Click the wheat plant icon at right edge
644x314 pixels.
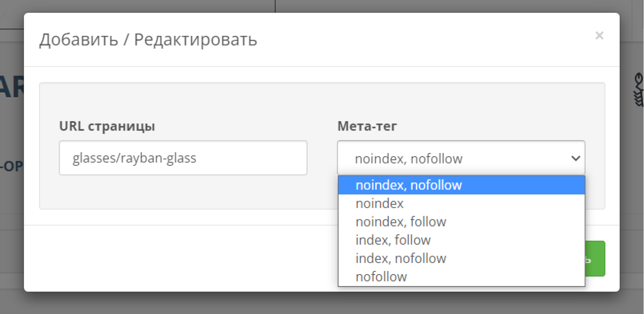[x=639, y=89]
